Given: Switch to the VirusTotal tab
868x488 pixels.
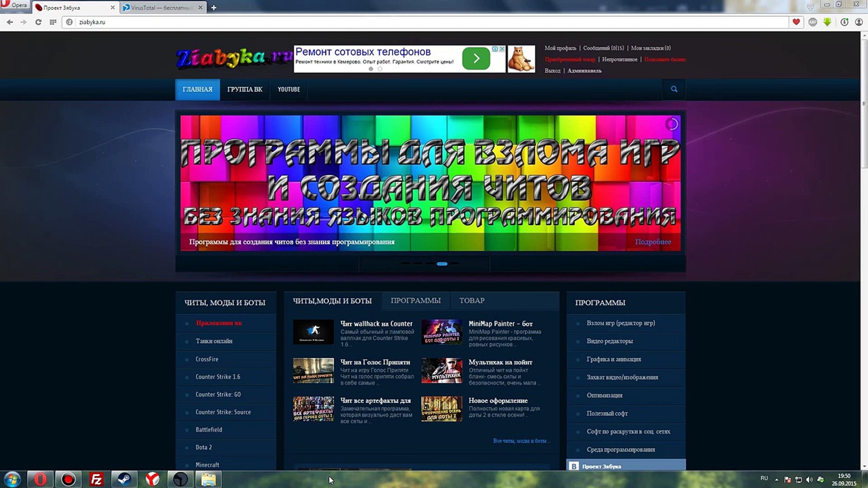Looking at the screenshot, I should (x=161, y=8).
